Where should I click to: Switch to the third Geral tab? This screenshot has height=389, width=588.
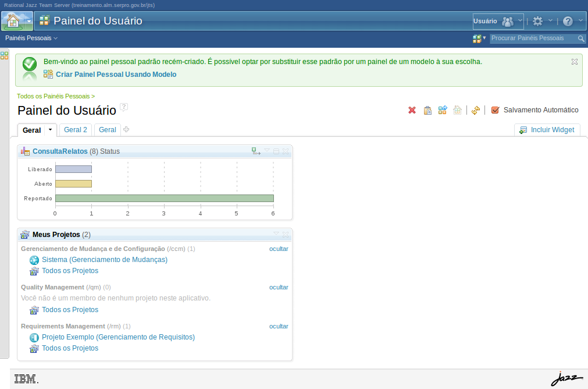pos(107,129)
